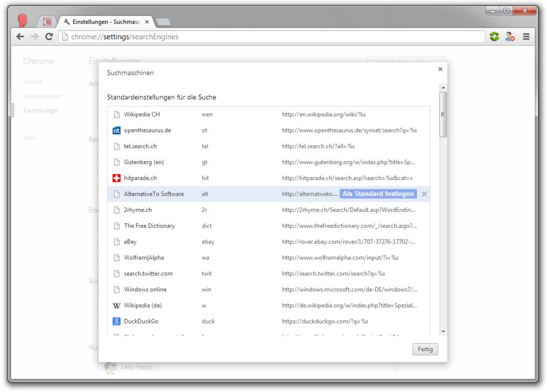Reload the page with the refresh icon
Viewport: 548px width, 392px height.
(x=49, y=37)
